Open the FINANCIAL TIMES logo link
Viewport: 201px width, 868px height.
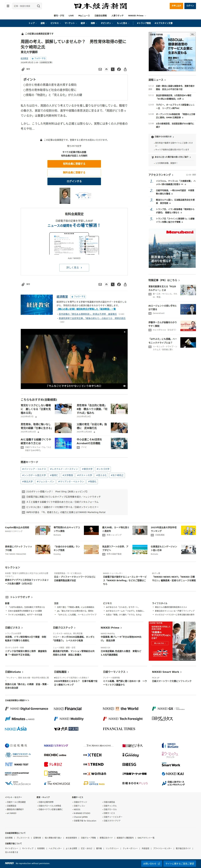119,728
